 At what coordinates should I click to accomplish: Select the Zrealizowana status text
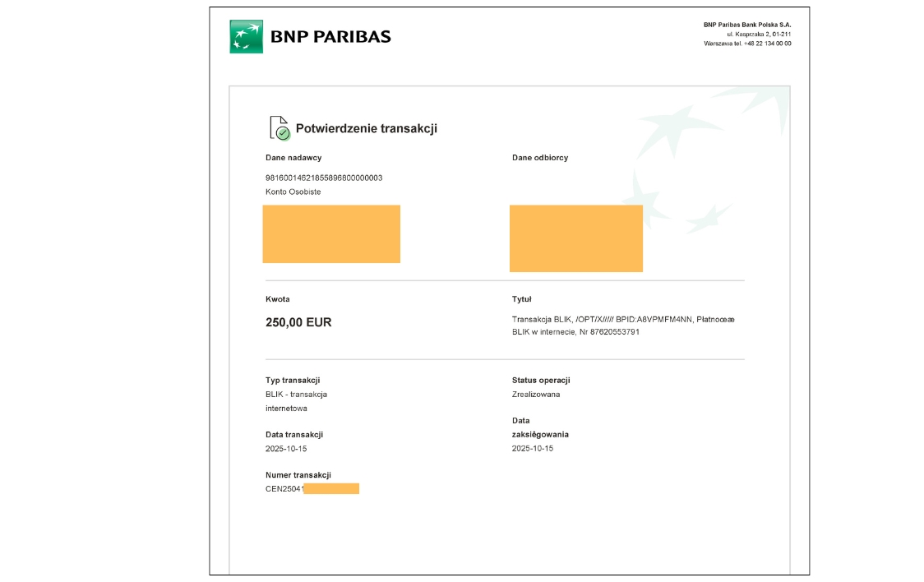(x=536, y=395)
